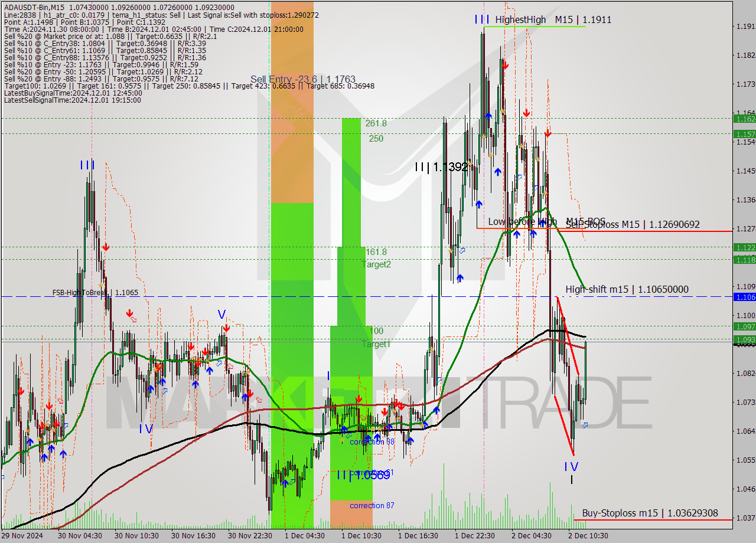This screenshot has width=756, height=543.
Task: Click the 1 Dec 22:30 time axis label
Action: (x=474, y=536)
